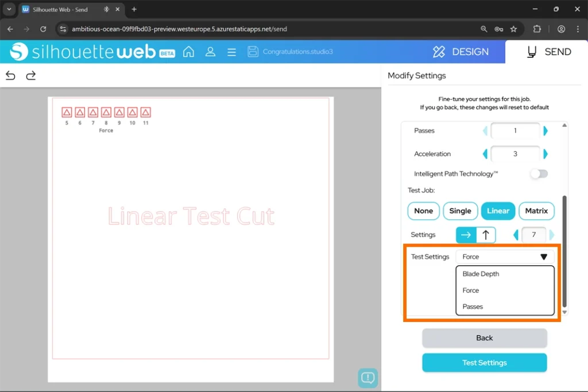This screenshot has height=392, width=588.
Task: Choose the Matrix test job option
Action: 536,211
